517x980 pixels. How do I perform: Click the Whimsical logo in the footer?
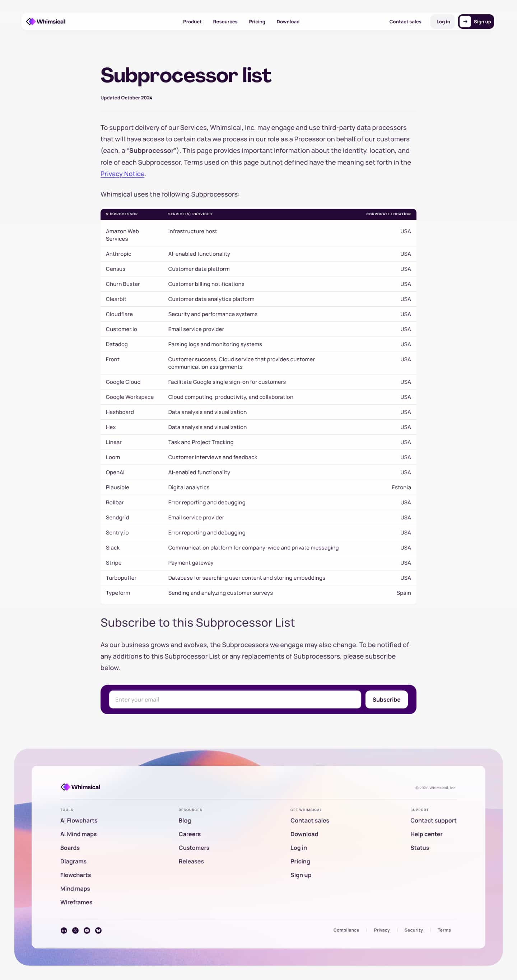[x=80, y=787]
